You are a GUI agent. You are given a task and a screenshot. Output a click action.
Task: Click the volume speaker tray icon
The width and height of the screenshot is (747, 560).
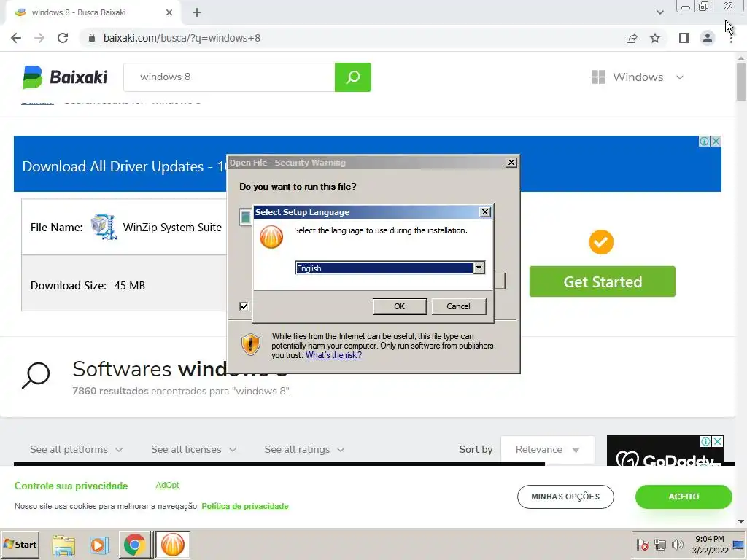point(677,544)
